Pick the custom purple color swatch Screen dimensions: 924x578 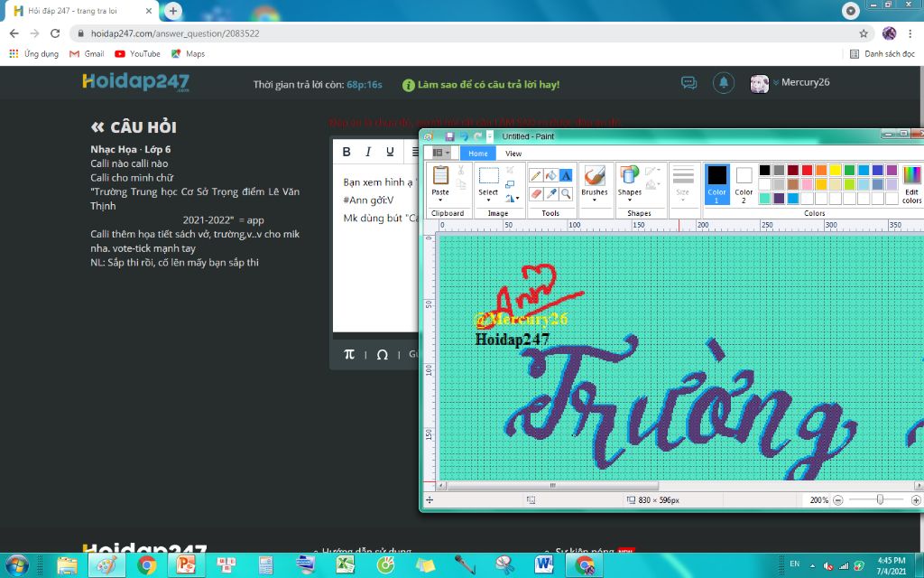point(779,198)
